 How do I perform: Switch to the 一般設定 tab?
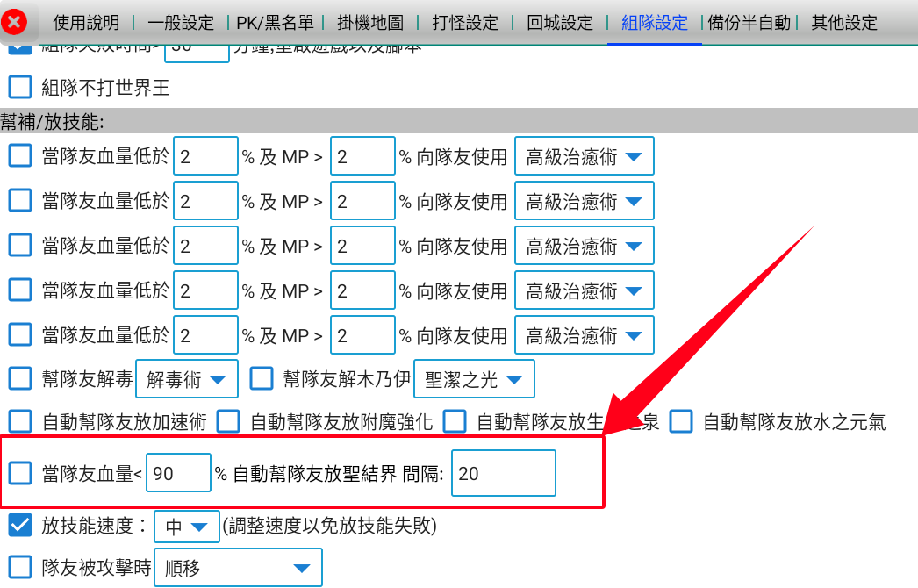181,23
